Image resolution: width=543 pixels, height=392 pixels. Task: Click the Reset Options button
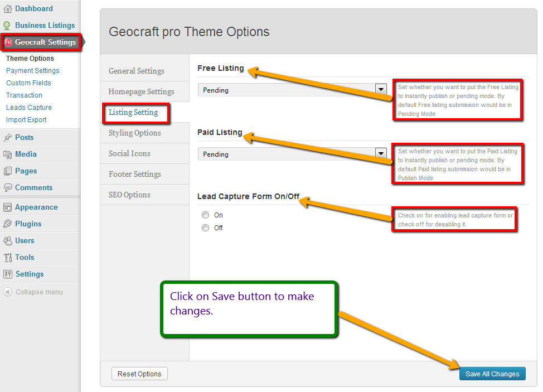139,374
